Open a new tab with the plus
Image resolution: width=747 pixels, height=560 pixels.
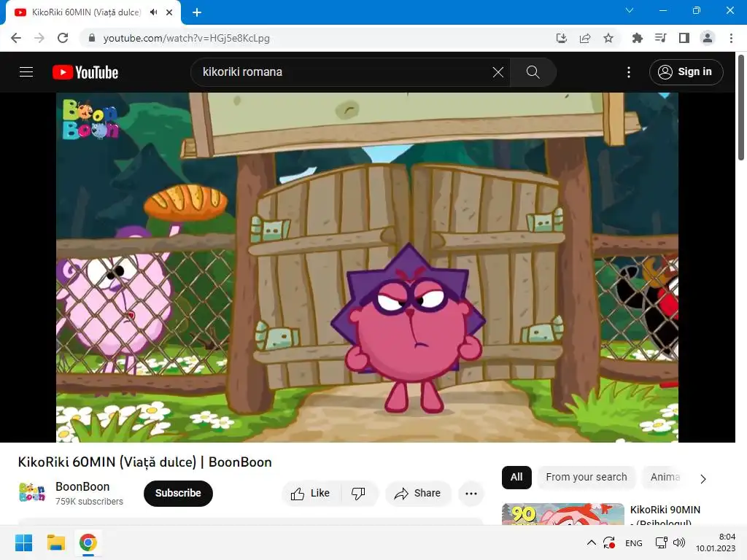click(197, 12)
